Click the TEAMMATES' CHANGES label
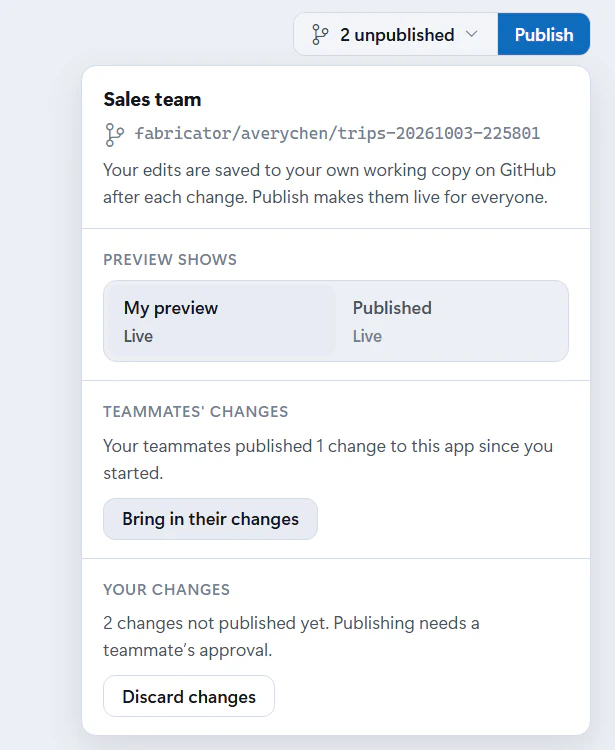 coord(196,412)
